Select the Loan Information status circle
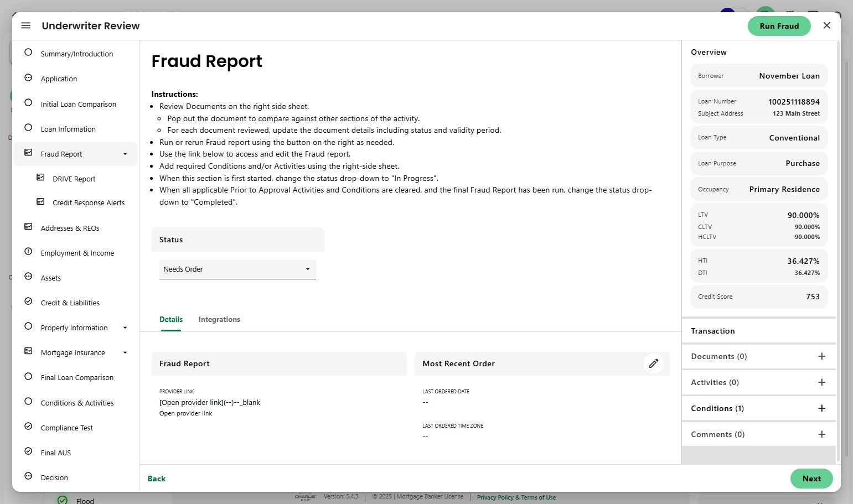The image size is (853, 504). (x=28, y=128)
